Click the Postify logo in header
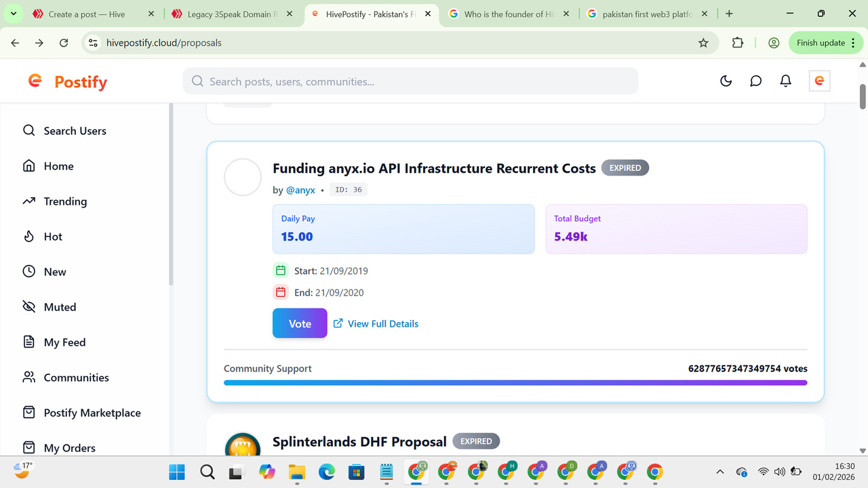The height and width of the screenshot is (488, 868). click(x=67, y=81)
